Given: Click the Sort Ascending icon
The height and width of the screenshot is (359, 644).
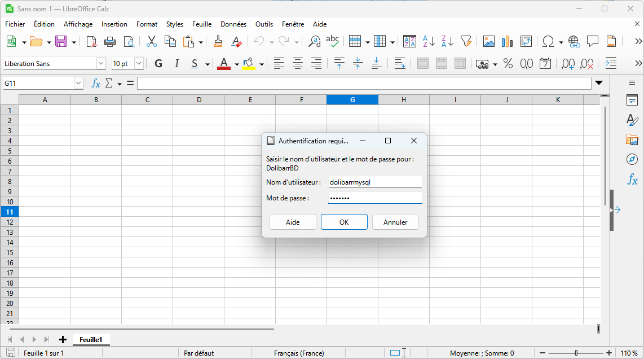Looking at the screenshot, I should pos(429,41).
